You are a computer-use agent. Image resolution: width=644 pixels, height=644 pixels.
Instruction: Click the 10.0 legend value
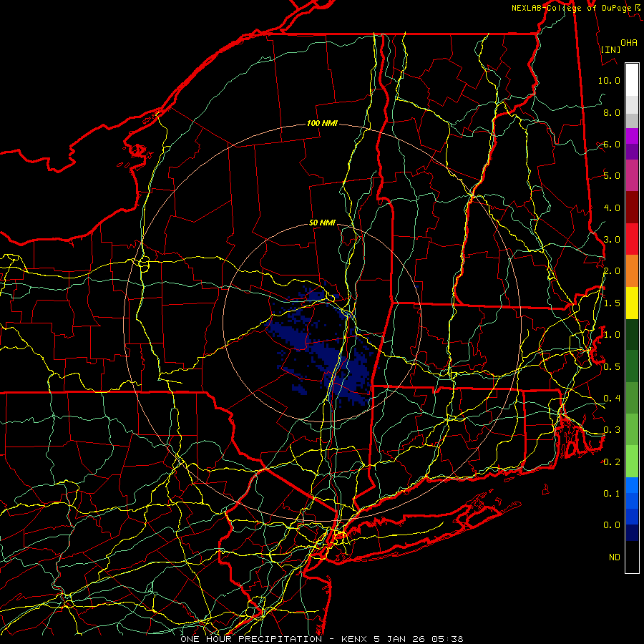tap(609, 80)
